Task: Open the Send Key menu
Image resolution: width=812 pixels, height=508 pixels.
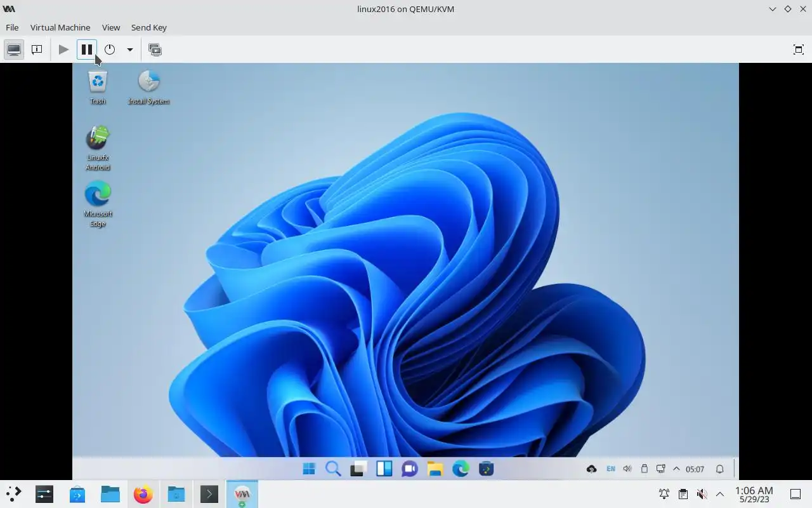Action: (149, 27)
